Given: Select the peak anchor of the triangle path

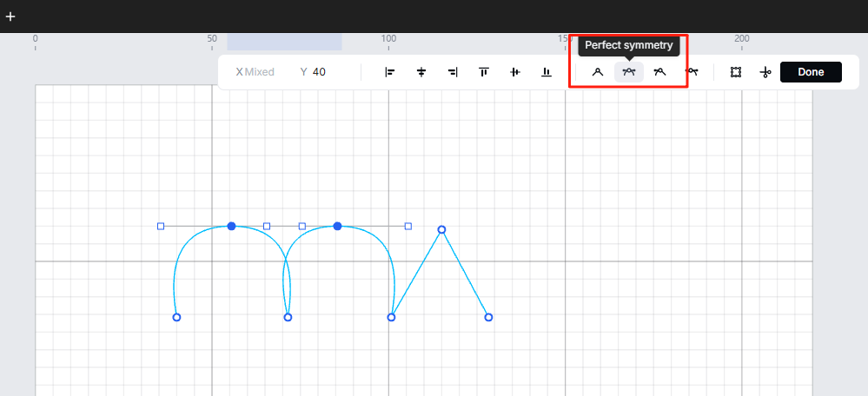Looking at the screenshot, I should click(x=441, y=229).
